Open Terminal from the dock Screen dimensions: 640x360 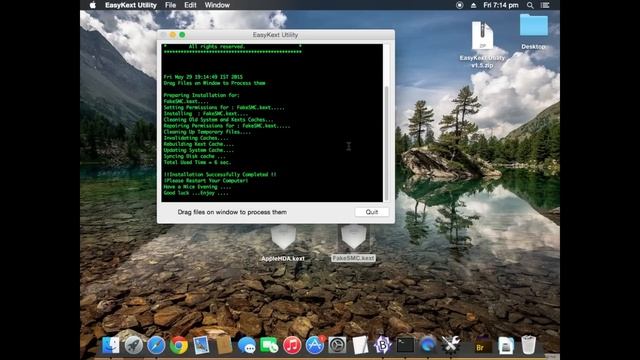[x=405, y=345]
